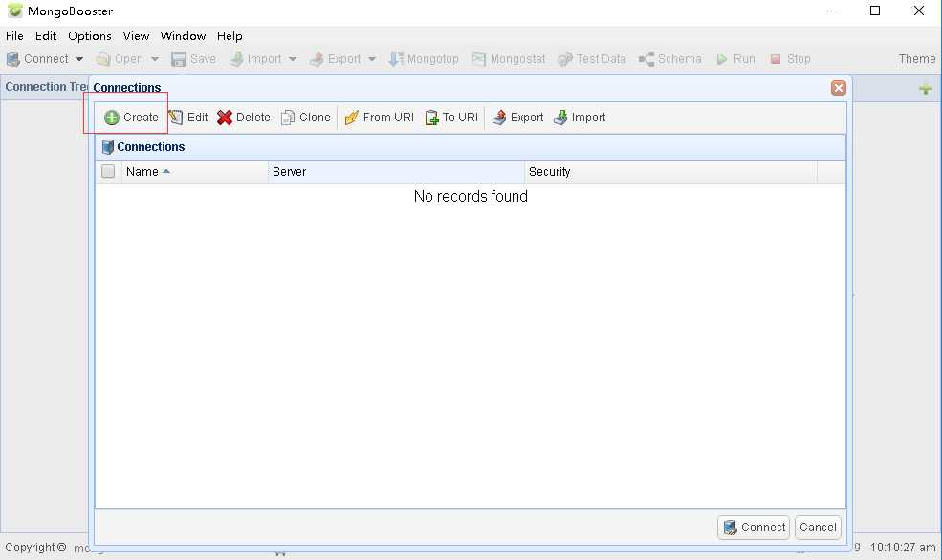Launch the Mongostat tool
Viewport: 942px width, 560px height.
tap(509, 59)
